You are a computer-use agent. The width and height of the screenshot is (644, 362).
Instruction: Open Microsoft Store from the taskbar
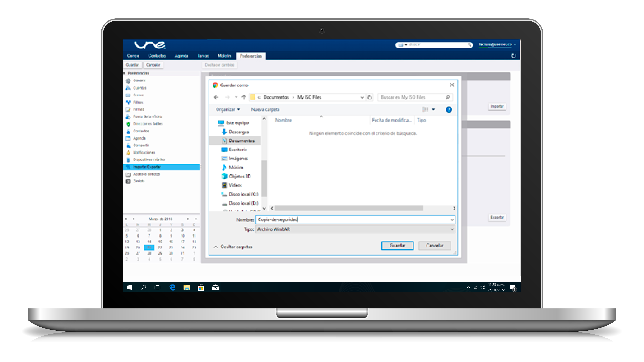tap(201, 287)
